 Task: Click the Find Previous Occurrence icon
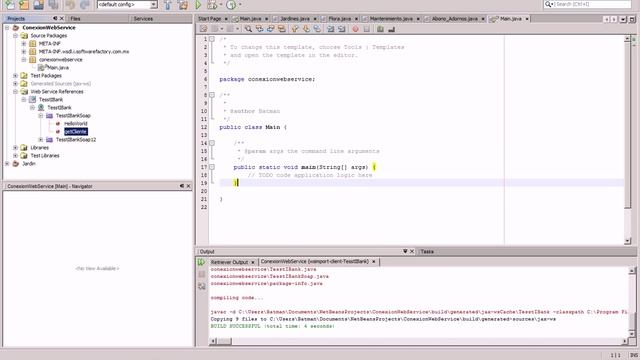point(259,29)
